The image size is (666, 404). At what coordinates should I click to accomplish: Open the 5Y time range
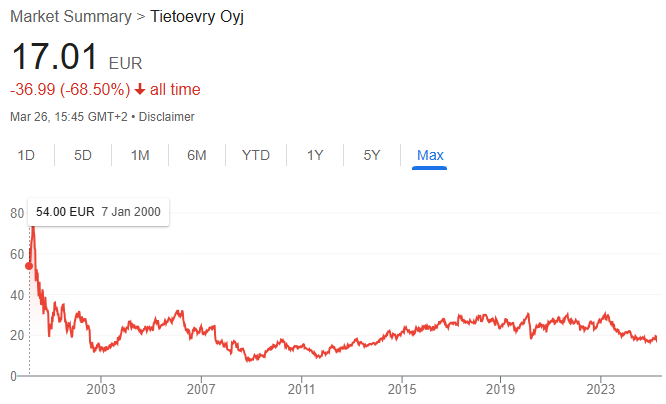[x=372, y=155]
